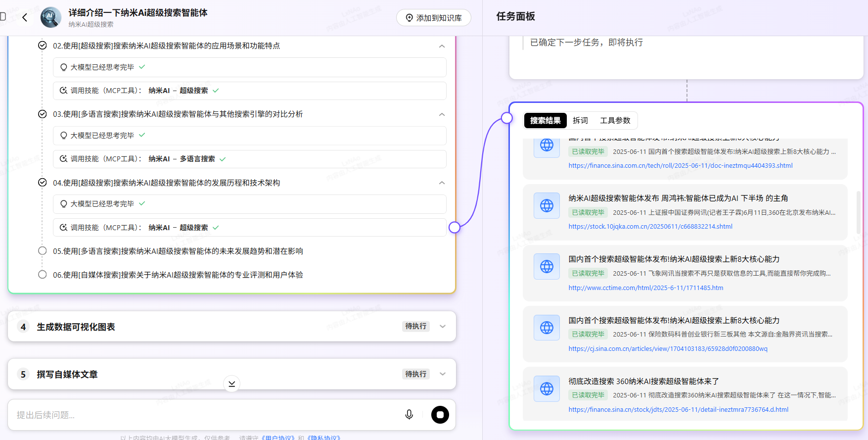Stop generation with the black stop button
868x440 pixels.
pyautogui.click(x=440, y=415)
